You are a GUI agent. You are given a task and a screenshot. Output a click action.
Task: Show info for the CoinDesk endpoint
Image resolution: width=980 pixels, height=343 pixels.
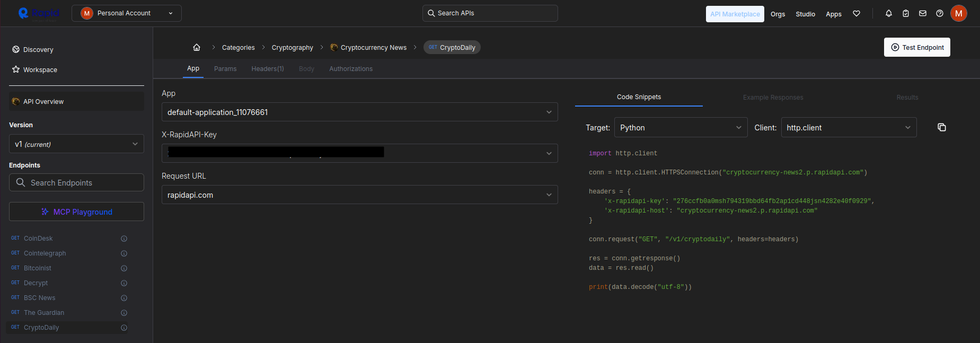tap(124, 239)
